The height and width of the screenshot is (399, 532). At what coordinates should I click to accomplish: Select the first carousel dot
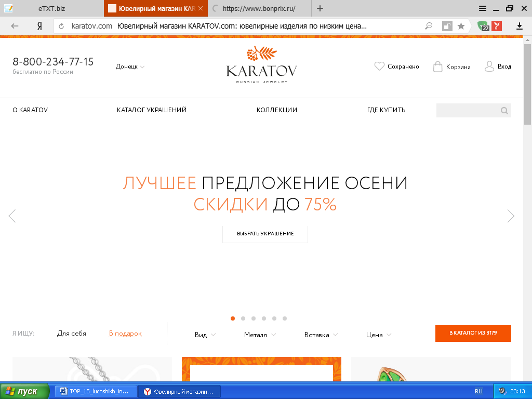(233, 318)
